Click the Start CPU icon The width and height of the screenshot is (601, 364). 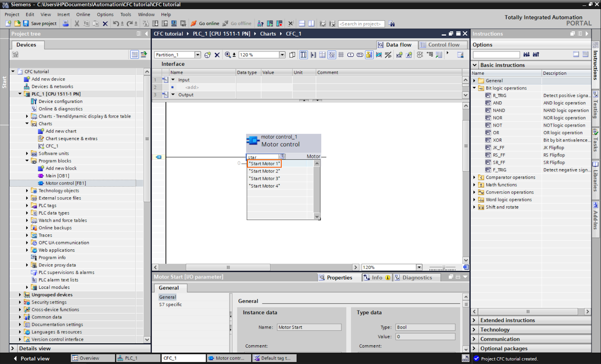pyautogui.click(x=270, y=23)
